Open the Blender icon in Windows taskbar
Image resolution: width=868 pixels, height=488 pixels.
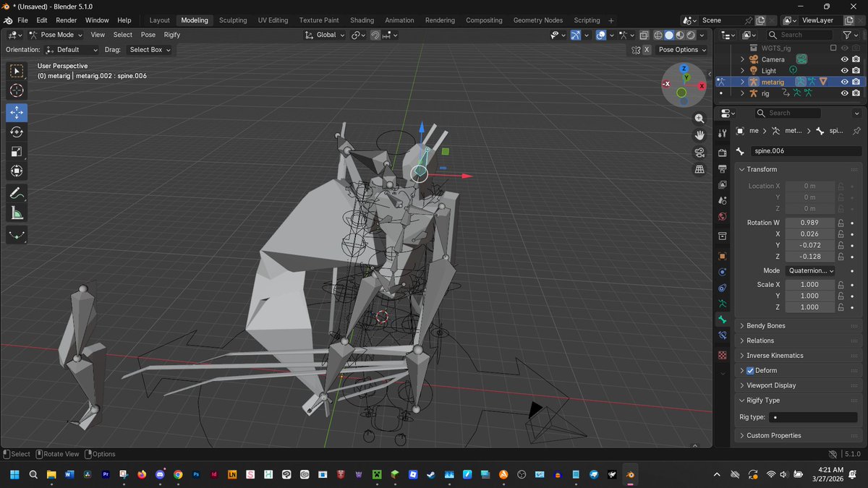click(x=630, y=474)
